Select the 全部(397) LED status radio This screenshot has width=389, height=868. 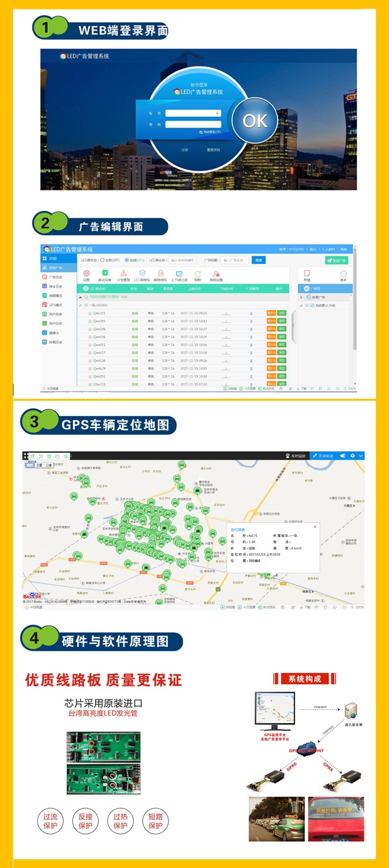coord(102,260)
